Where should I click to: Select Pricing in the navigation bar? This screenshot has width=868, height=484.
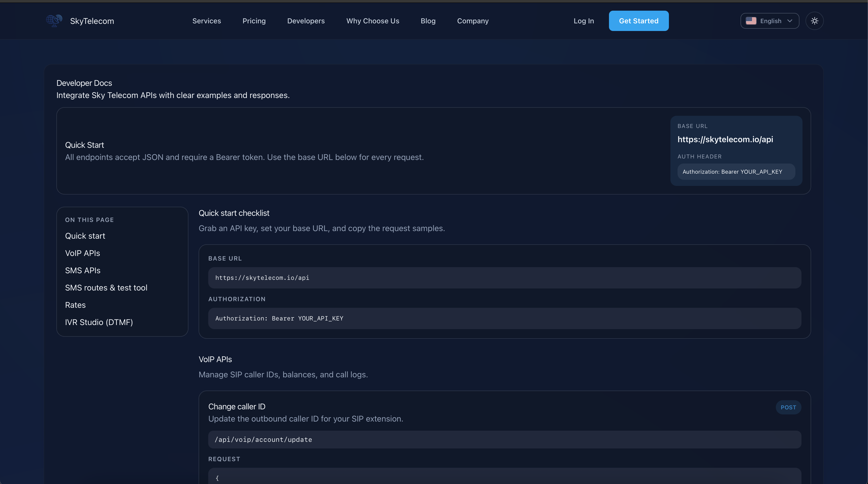pos(254,21)
